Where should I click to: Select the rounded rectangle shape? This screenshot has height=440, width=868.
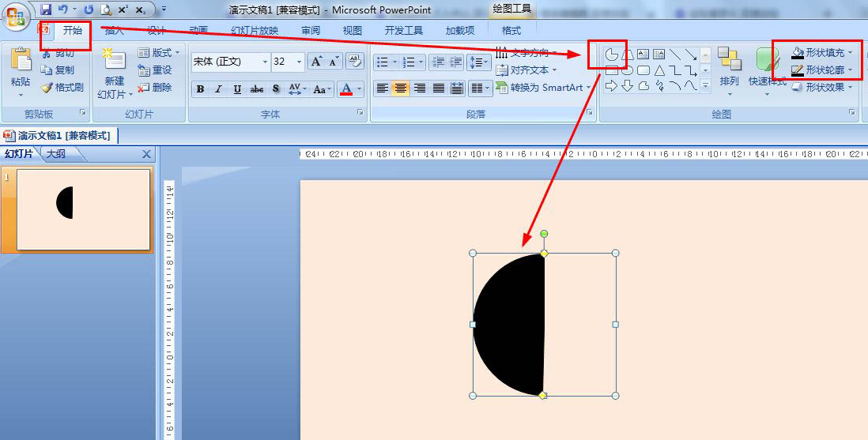pos(643,70)
